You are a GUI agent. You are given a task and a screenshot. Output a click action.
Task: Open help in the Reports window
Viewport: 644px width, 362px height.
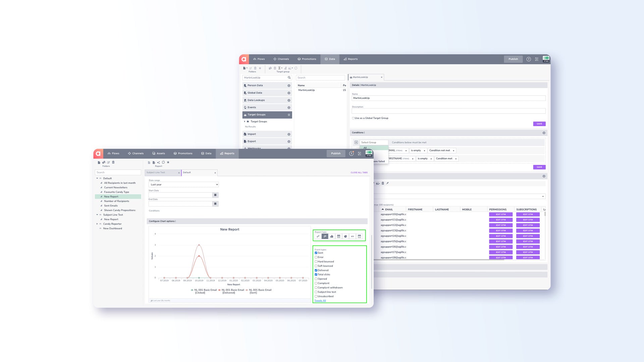click(x=351, y=154)
